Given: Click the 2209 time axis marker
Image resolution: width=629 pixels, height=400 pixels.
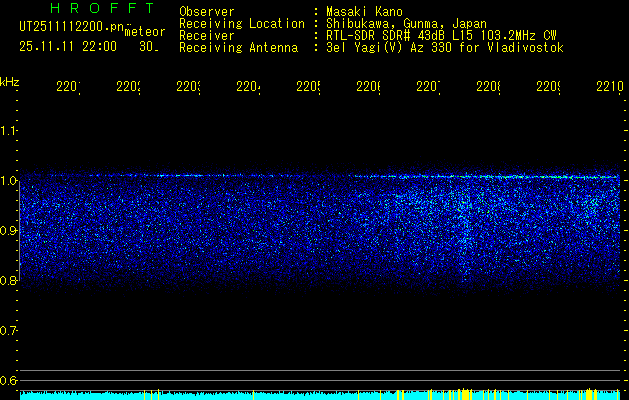Looking at the screenshot, I should pyautogui.click(x=549, y=87).
